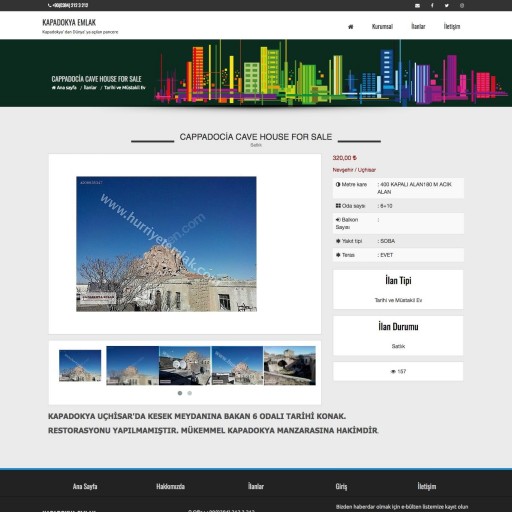Screen dimensions: 512x512
Task: Click the eye view counter 157
Action: point(398,371)
